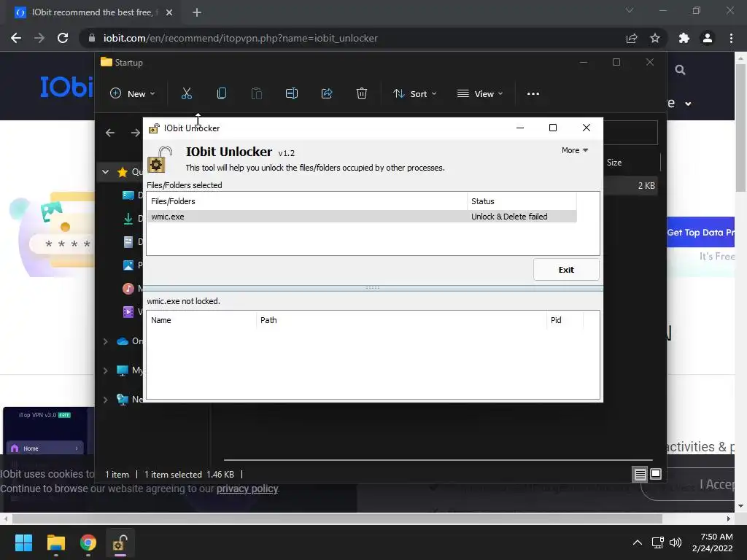This screenshot has width=747, height=560.
Task: Select the Downloads icon in Quick access
Action: 128,219
